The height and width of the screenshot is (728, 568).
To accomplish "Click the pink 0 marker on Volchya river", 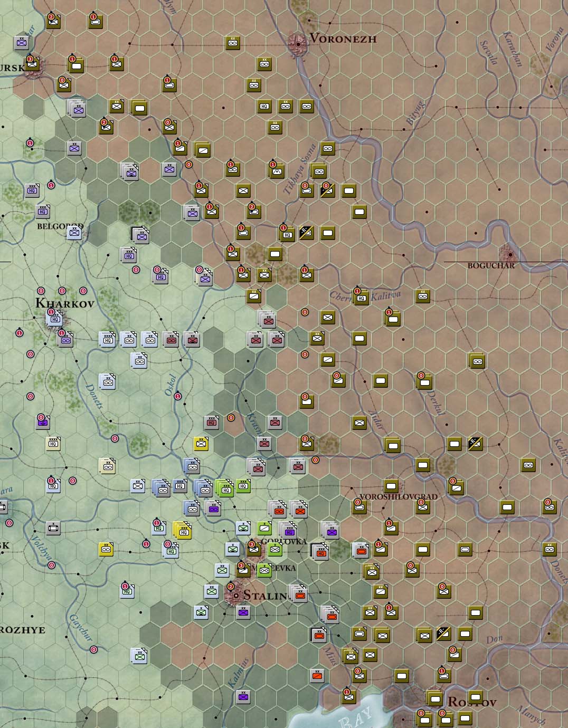I will point(51,565).
